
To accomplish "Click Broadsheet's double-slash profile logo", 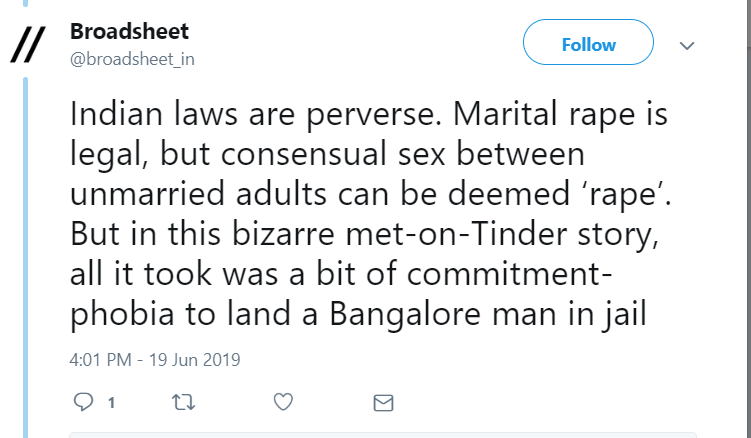I will (x=28, y=45).
